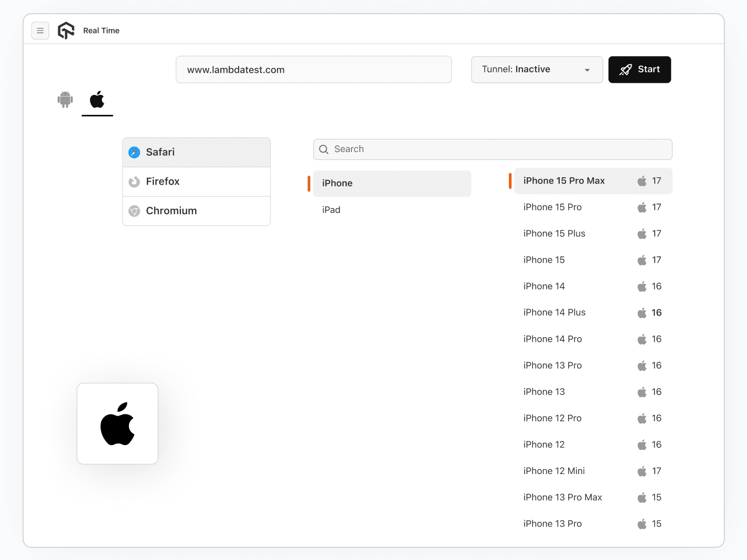
Task: Open the Tunnel dropdown
Action: coord(537,69)
